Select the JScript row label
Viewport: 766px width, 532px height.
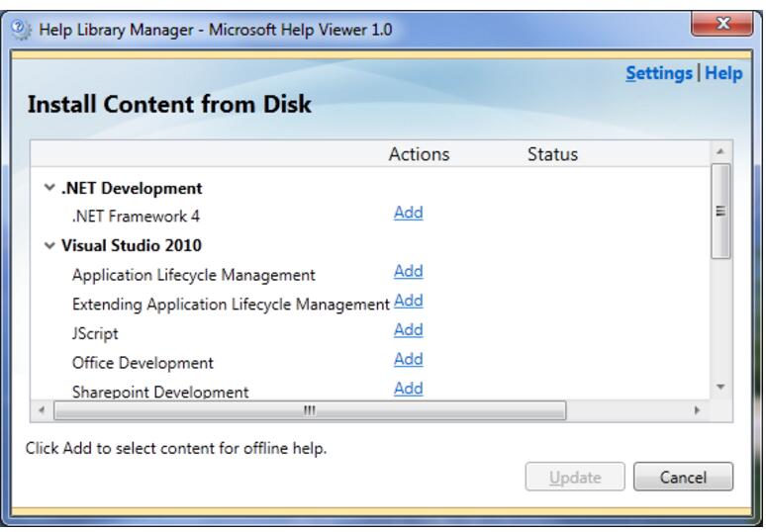pyautogui.click(x=95, y=333)
